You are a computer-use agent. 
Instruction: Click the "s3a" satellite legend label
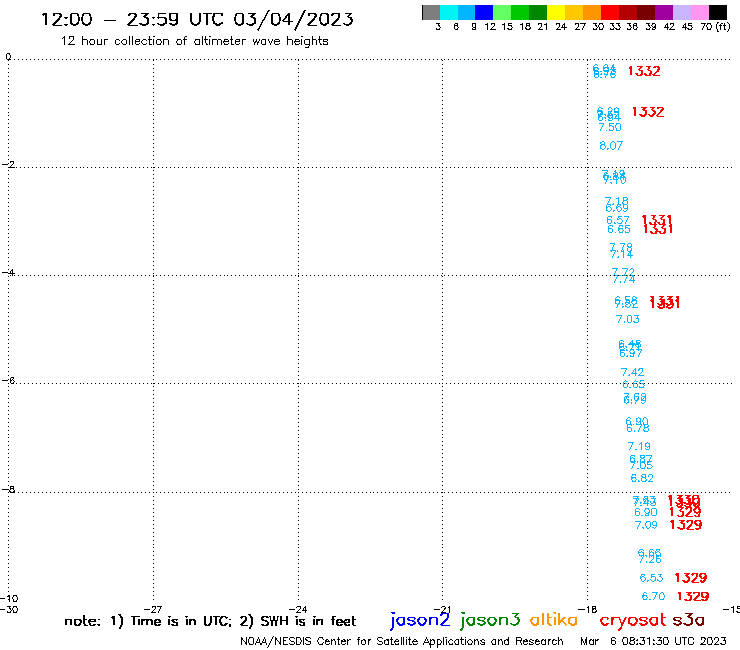click(689, 620)
